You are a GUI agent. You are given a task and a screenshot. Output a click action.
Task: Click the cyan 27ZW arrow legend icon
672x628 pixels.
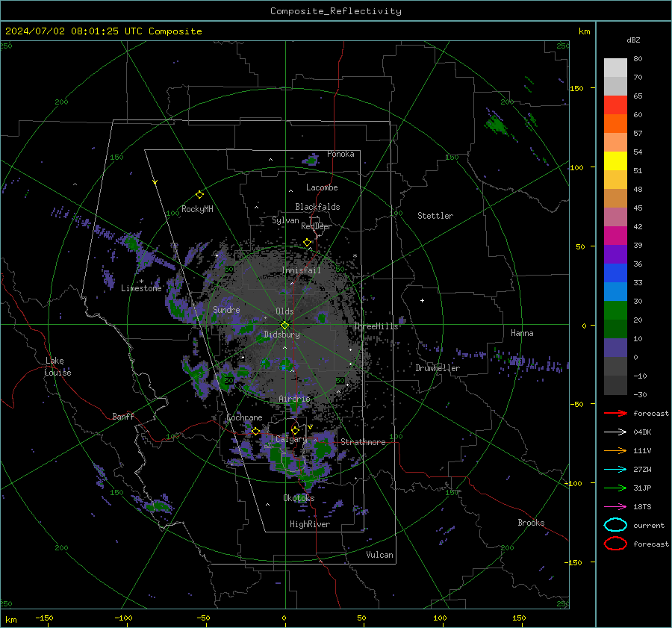(x=615, y=469)
